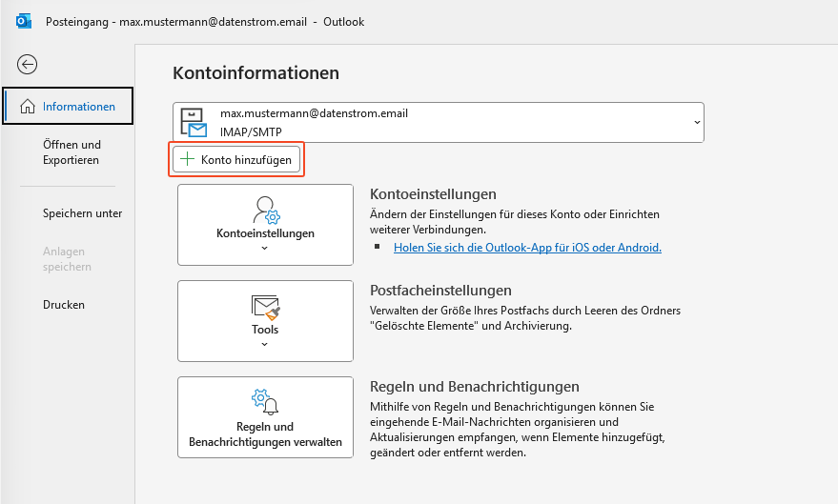Screen dimensions: 838x504
Task: Open Öffnen und Exportieren
Action: click(72, 152)
